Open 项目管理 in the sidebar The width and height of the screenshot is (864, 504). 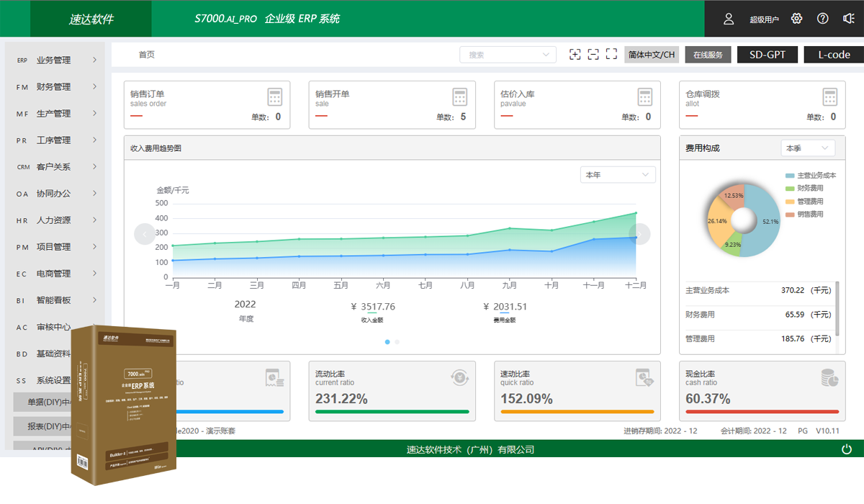[x=55, y=247]
